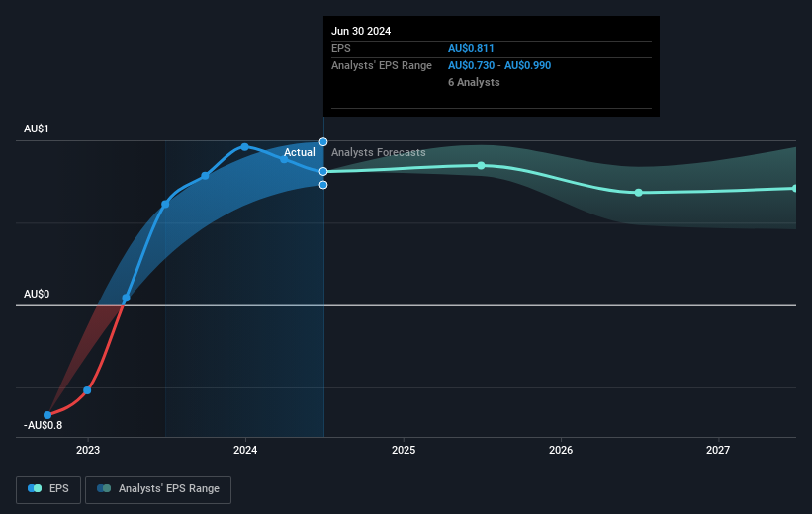
Task: Select the Jun 30 2024 EPS data point
Action: coord(323,171)
